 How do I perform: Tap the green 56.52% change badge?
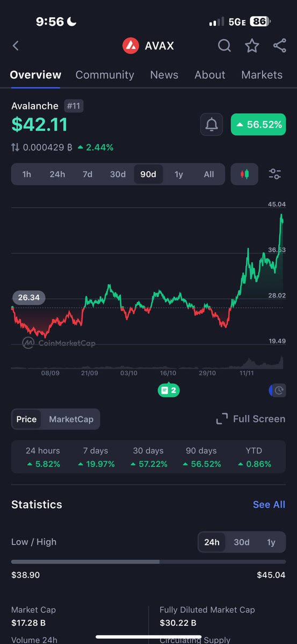tap(258, 125)
